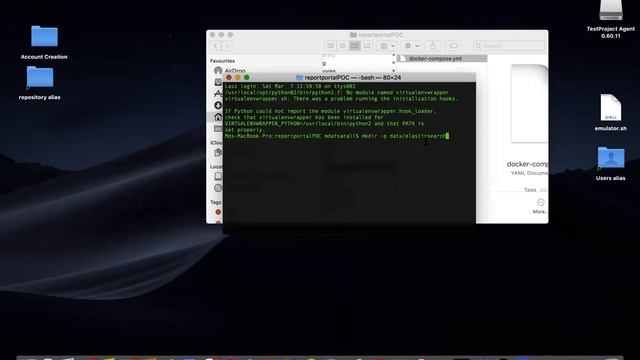Switch Finder to icon view
The image size is (640, 360).
[331, 46]
